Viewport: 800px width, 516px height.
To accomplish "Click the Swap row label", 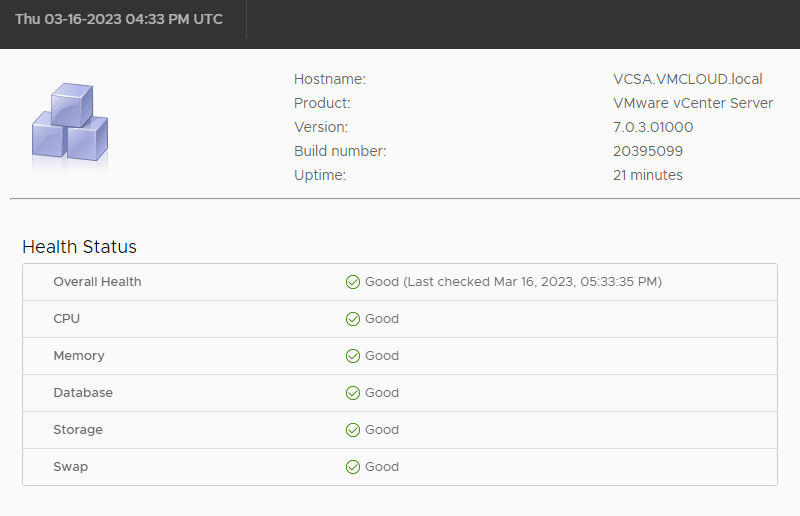I will [70, 467].
